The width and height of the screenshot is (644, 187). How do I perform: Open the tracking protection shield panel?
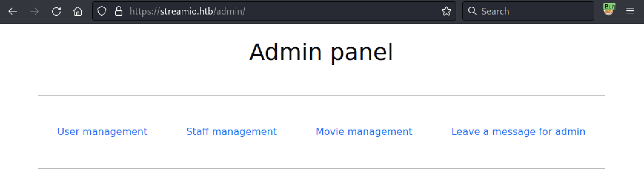(x=102, y=11)
